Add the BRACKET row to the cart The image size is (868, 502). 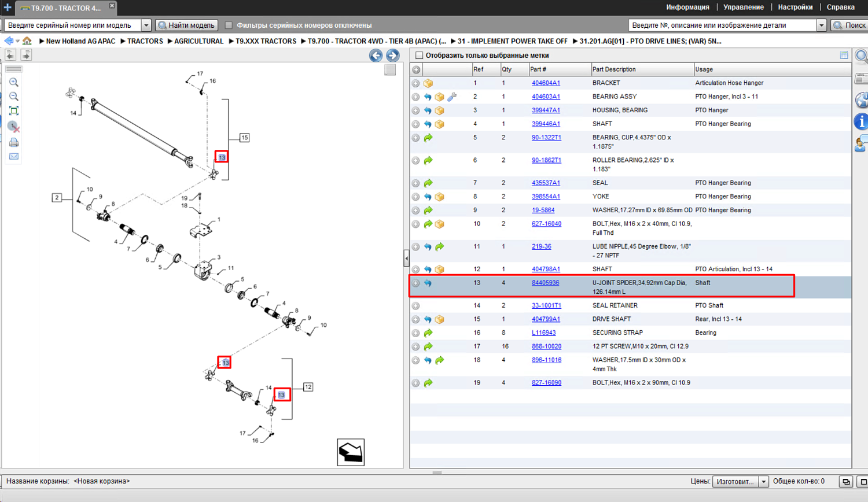click(415, 83)
